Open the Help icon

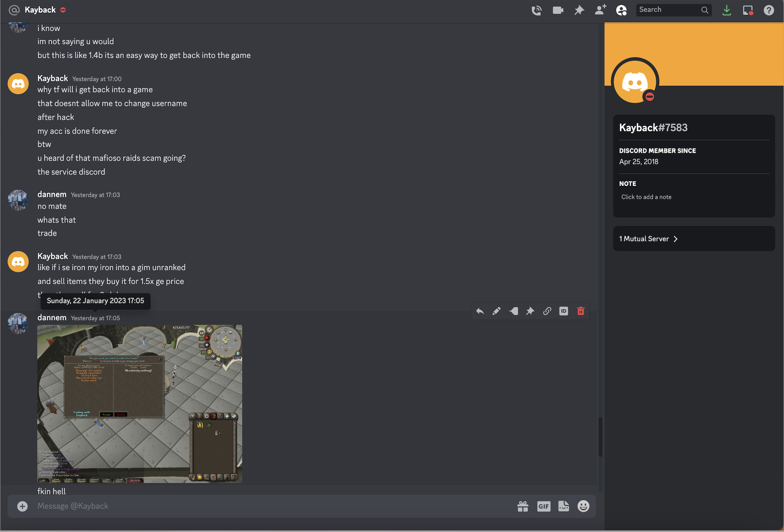(769, 10)
